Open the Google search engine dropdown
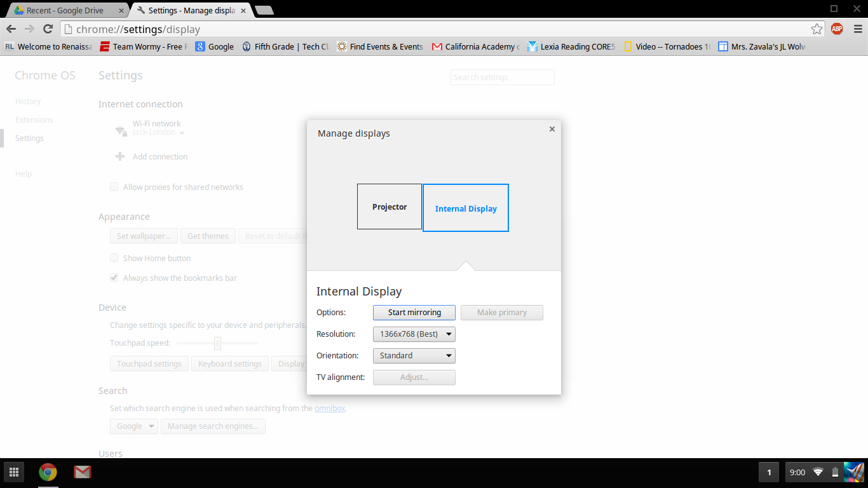 click(134, 426)
